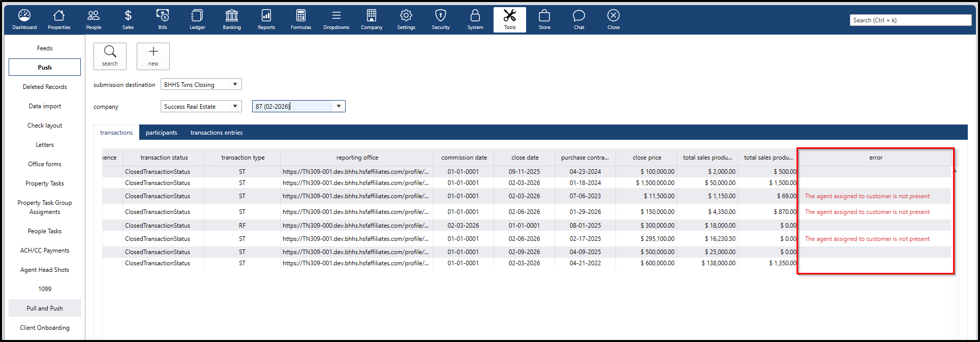Click the Ledger icon

[197, 20]
